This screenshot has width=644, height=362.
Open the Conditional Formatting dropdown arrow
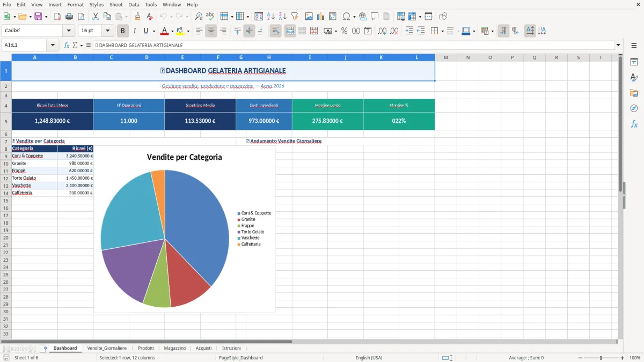(x=492, y=31)
